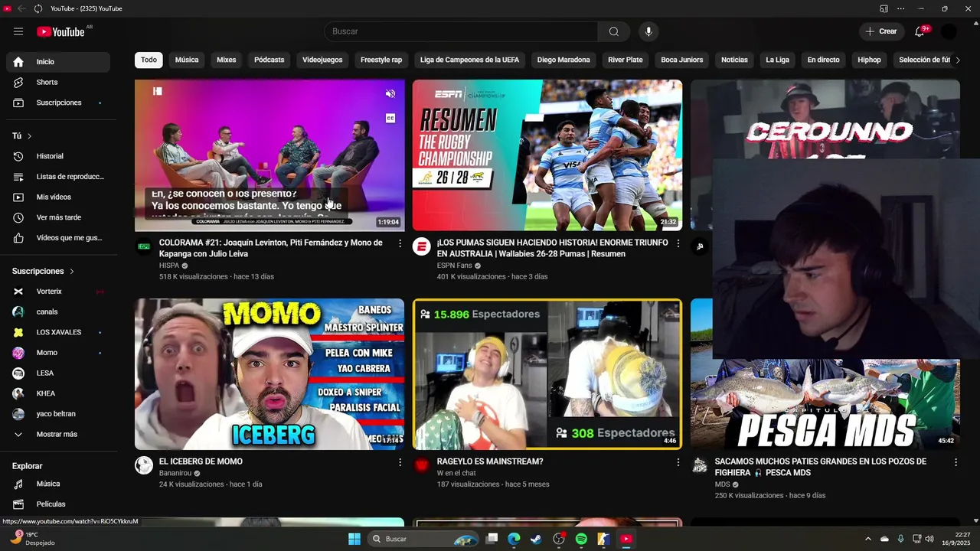Open options for Los Pumas video
The width and height of the screenshot is (980, 551).
(x=678, y=243)
